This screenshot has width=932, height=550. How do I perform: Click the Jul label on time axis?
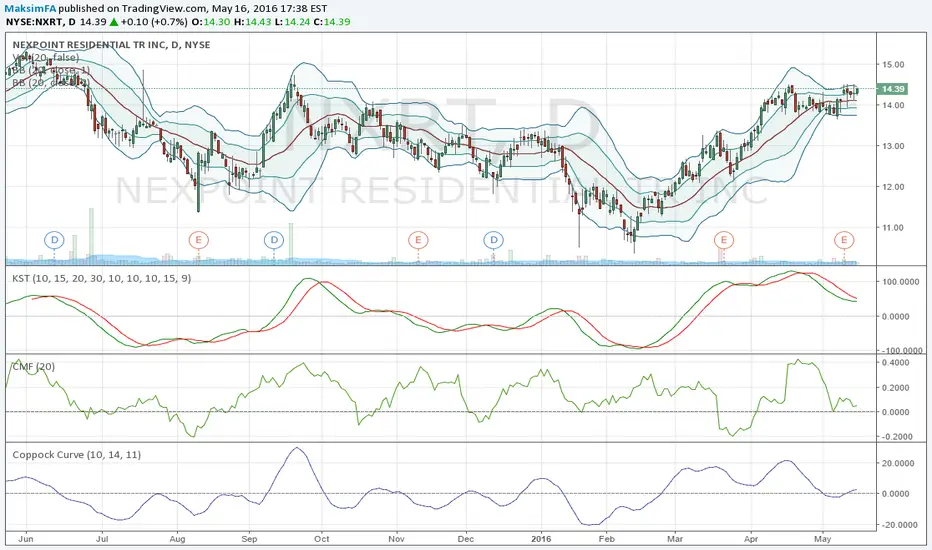pyautogui.click(x=102, y=539)
